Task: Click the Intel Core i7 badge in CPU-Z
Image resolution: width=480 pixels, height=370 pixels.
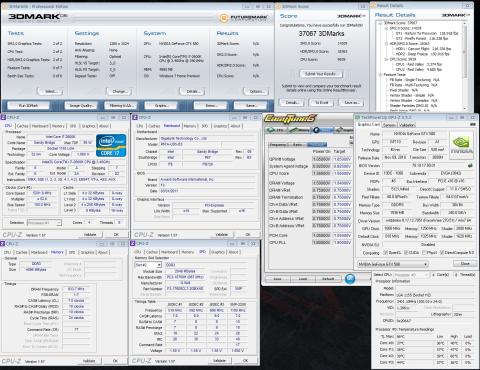Action: (111, 145)
